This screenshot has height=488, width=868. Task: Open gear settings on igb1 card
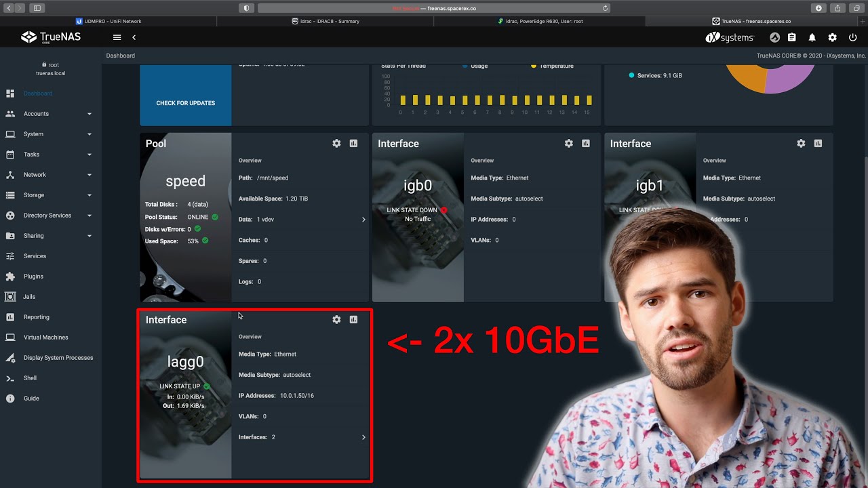pyautogui.click(x=801, y=144)
